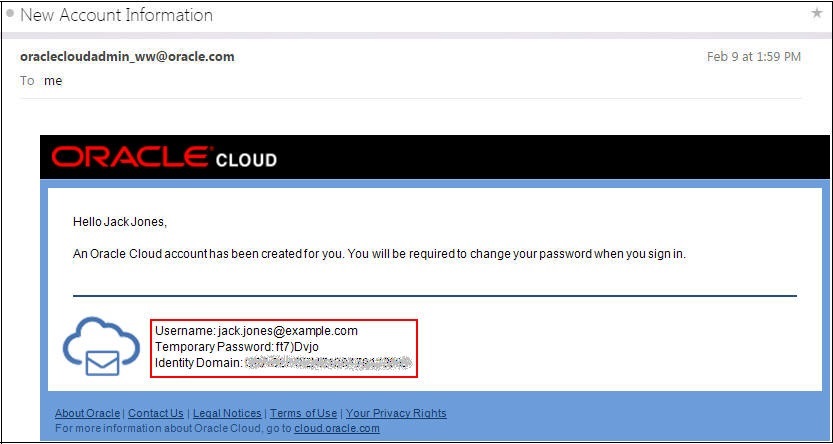The image size is (833, 444).
Task: Click sender address oraclecloudadmin_ww@oracle.com
Action: point(127,57)
